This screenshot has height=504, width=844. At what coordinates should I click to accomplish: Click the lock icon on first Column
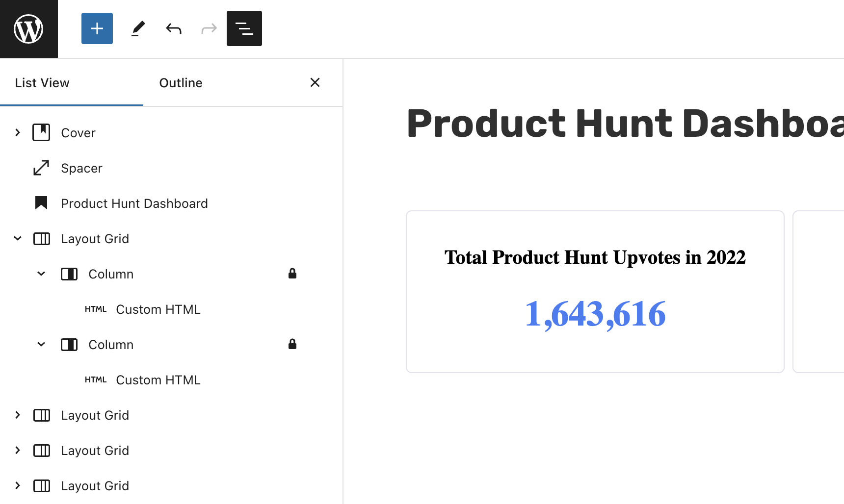pos(292,274)
